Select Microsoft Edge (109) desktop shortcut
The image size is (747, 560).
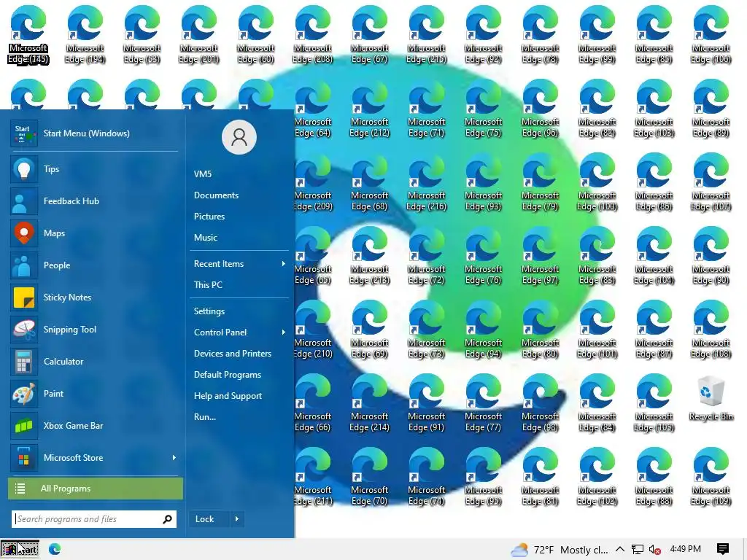click(711, 477)
